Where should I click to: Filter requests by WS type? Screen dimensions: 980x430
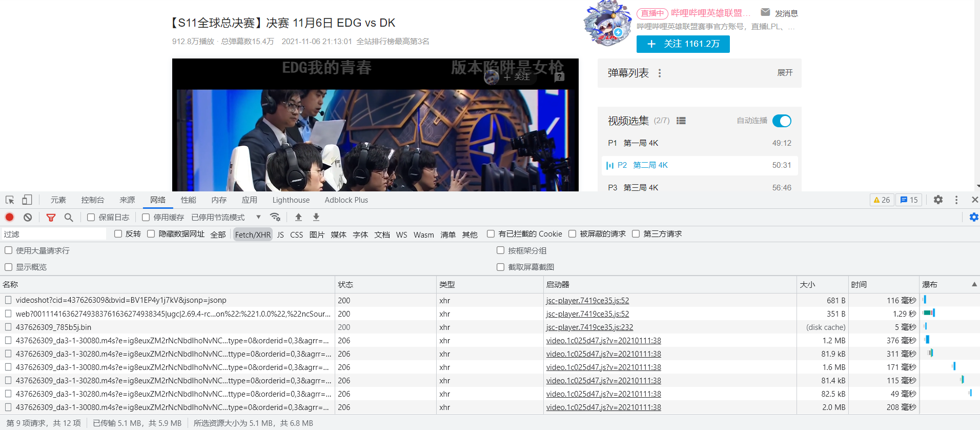(x=401, y=234)
